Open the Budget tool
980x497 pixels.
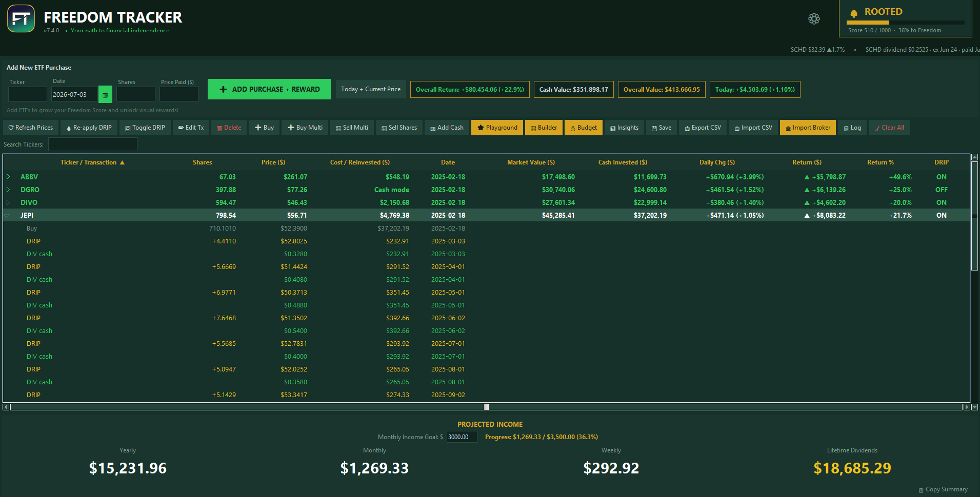click(584, 128)
